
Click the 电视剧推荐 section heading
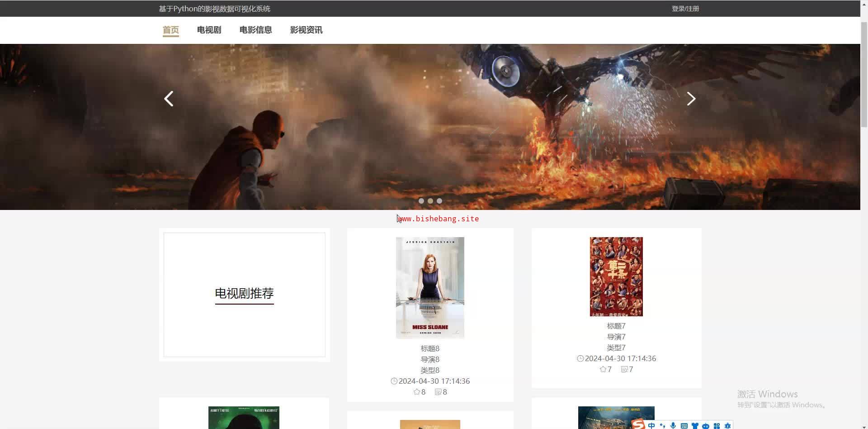pyautogui.click(x=245, y=293)
